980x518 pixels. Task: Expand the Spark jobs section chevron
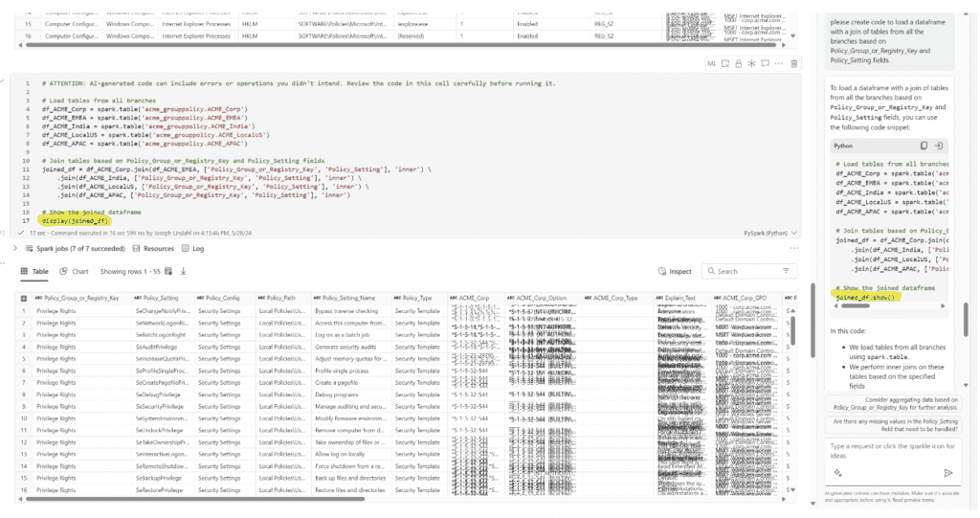tap(15, 248)
